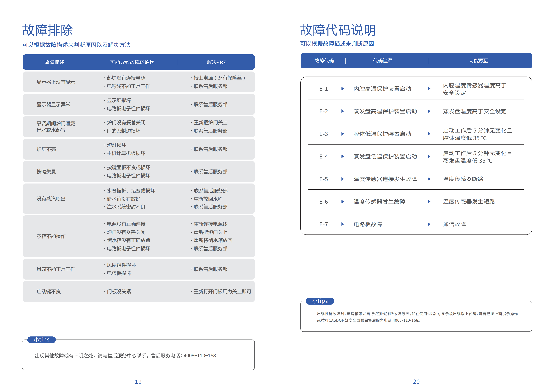The width and height of the screenshot is (555, 392).
Task: Click the 故障描述 column header
Action: point(54,62)
